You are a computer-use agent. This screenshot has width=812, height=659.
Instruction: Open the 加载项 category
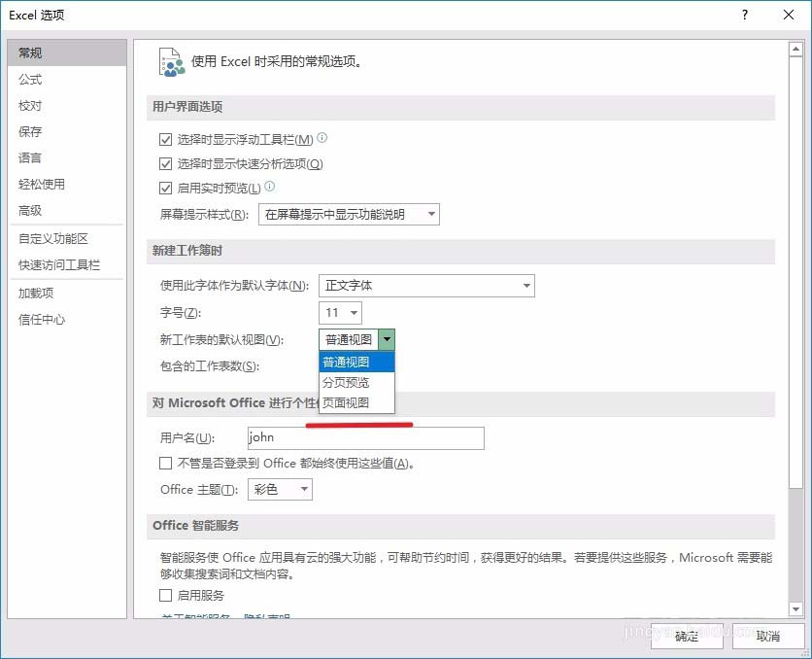(67, 293)
